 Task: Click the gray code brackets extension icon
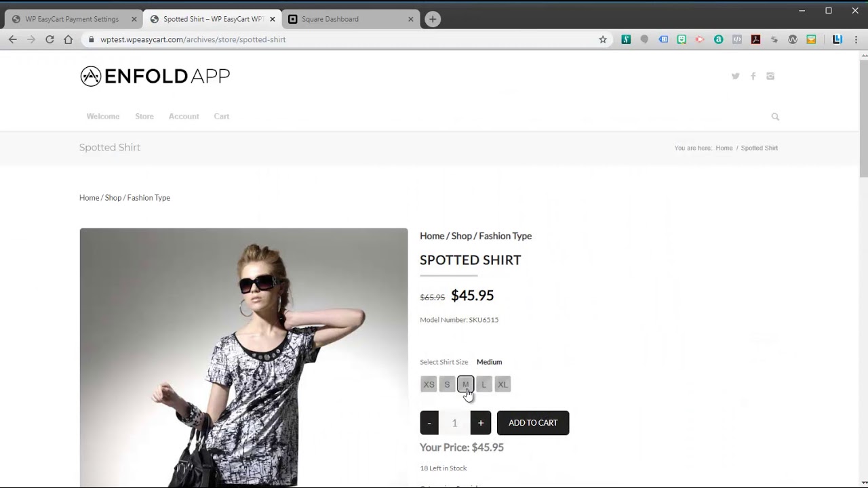737,39
